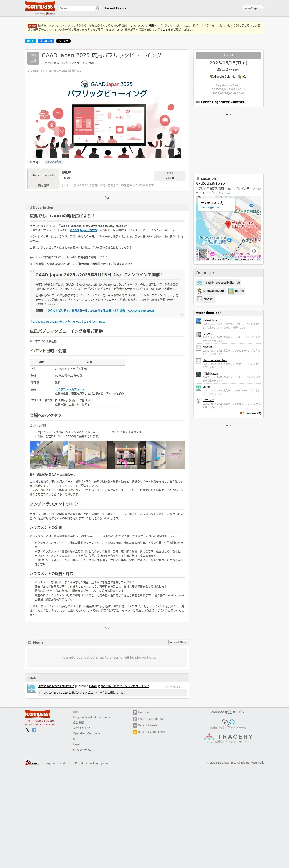Click View larger map link

[210, 207]
